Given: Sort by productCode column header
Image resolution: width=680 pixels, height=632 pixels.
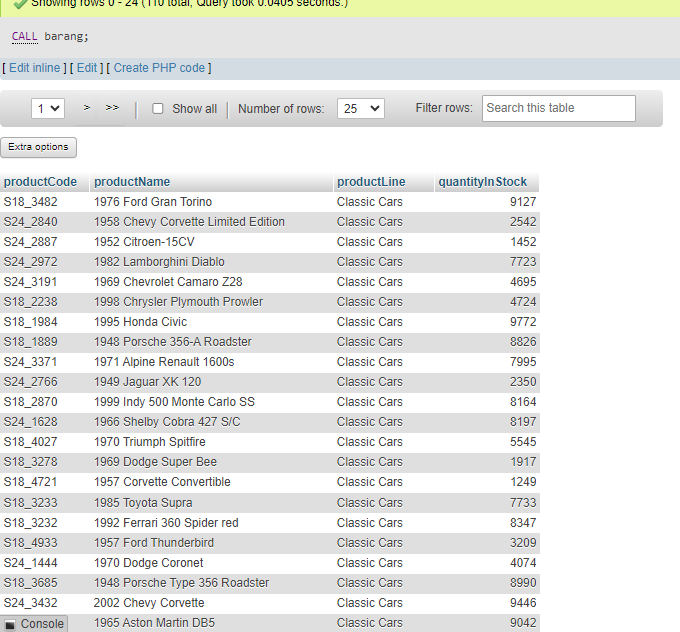Looking at the screenshot, I should 40,182.
